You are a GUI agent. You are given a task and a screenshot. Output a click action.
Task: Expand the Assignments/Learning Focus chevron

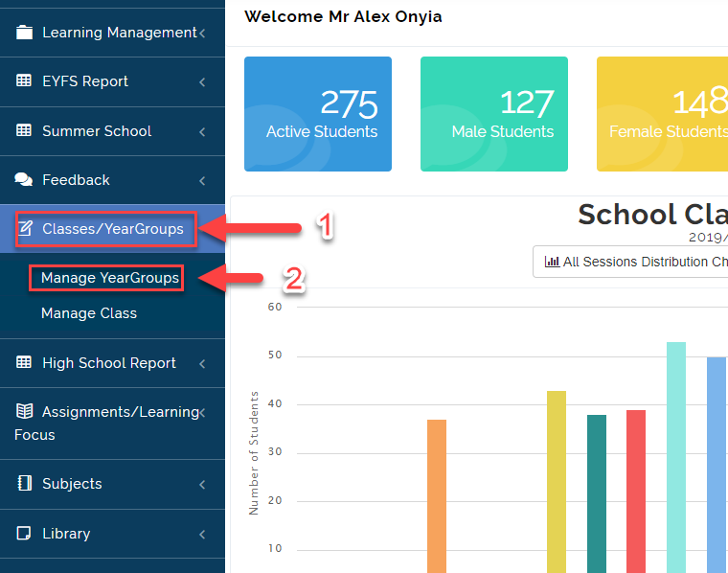point(202,412)
